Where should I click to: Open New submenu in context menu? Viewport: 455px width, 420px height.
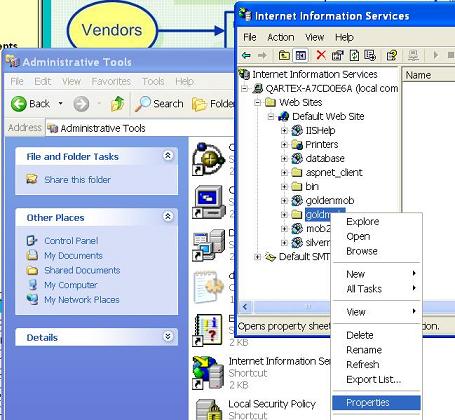point(376,274)
